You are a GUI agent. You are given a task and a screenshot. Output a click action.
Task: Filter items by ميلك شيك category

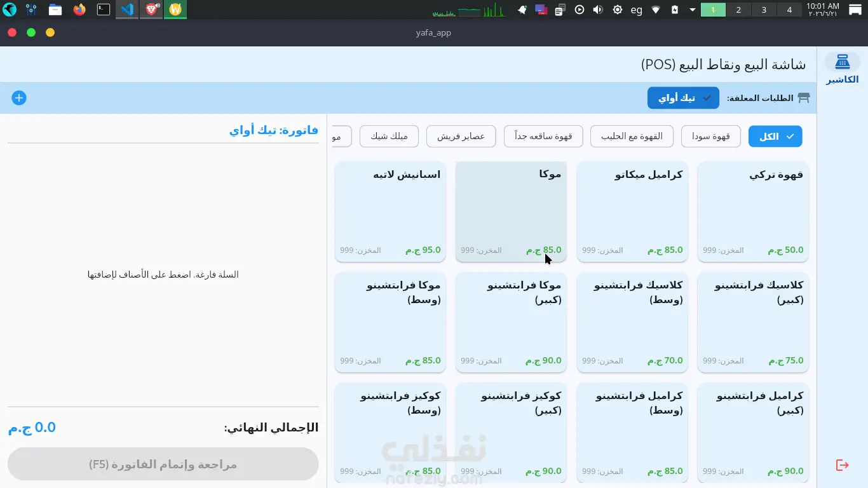click(x=389, y=137)
